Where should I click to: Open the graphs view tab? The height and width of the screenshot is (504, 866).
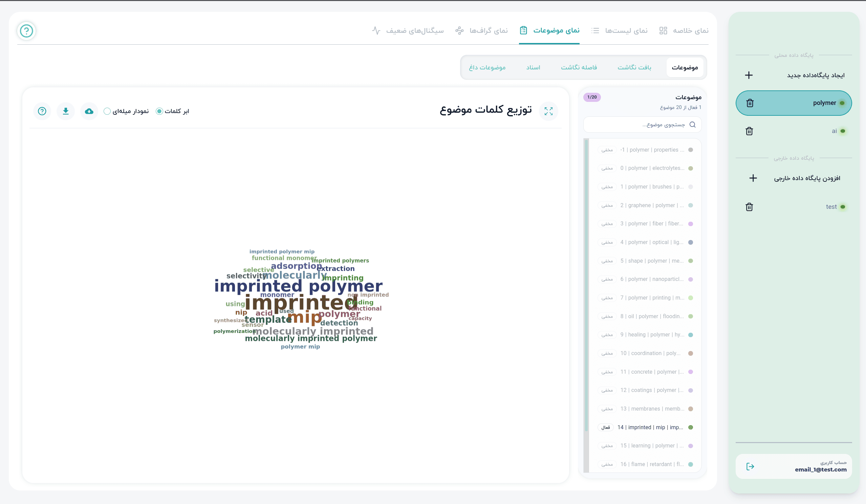(x=481, y=30)
